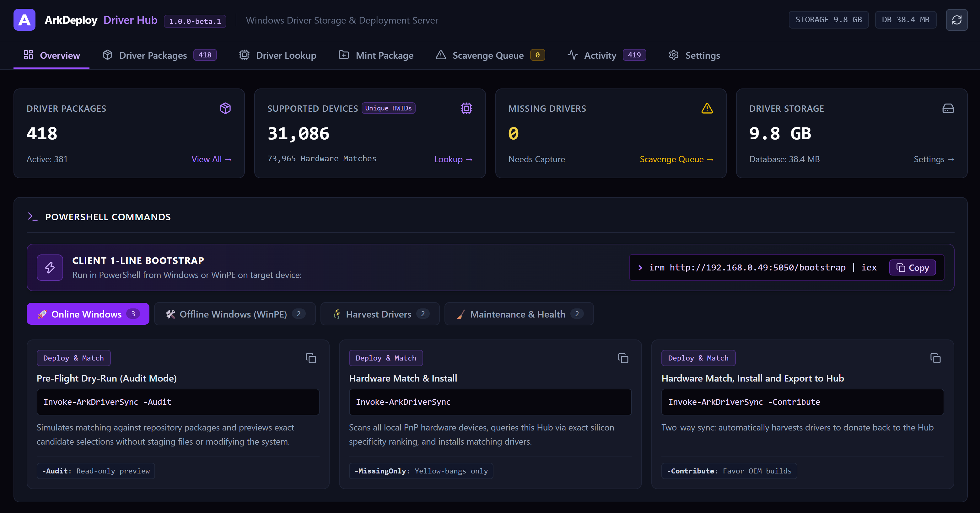
Task: Click the 1.0.0-beta.1 version badge
Action: click(x=195, y=21)
